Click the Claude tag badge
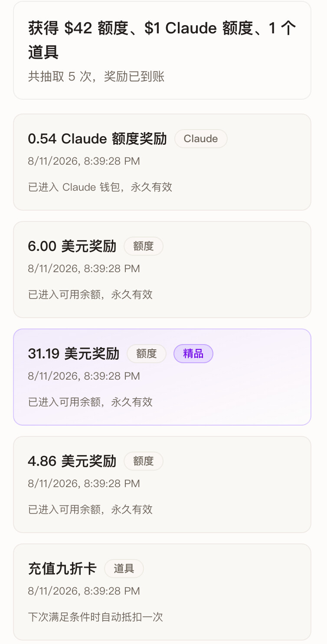 [201, 139]
